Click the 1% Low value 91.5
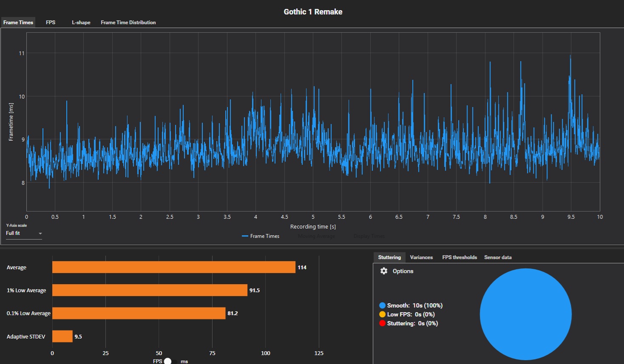624x364 pixels. point(255,290)
